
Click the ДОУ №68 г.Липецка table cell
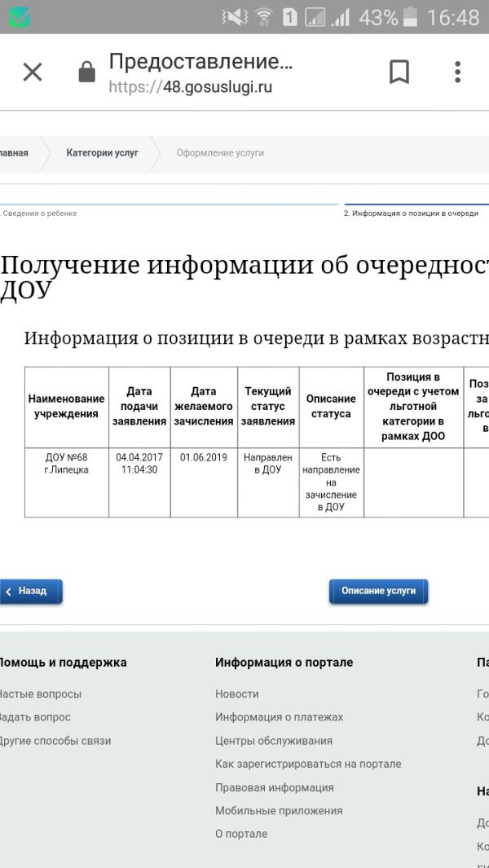pyautogui.click(x=66, y=464)
